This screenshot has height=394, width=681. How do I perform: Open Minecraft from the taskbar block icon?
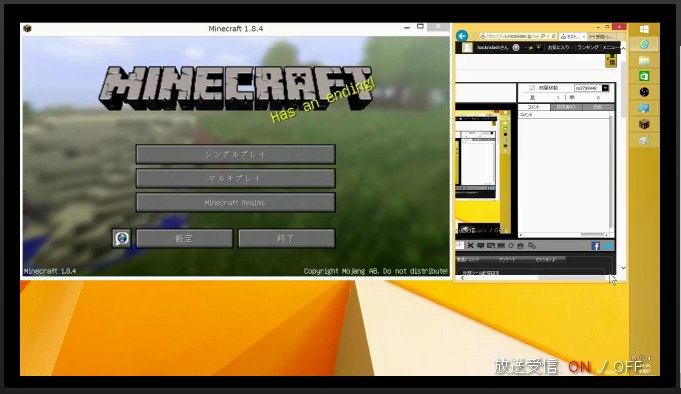(x=644, y=124)
